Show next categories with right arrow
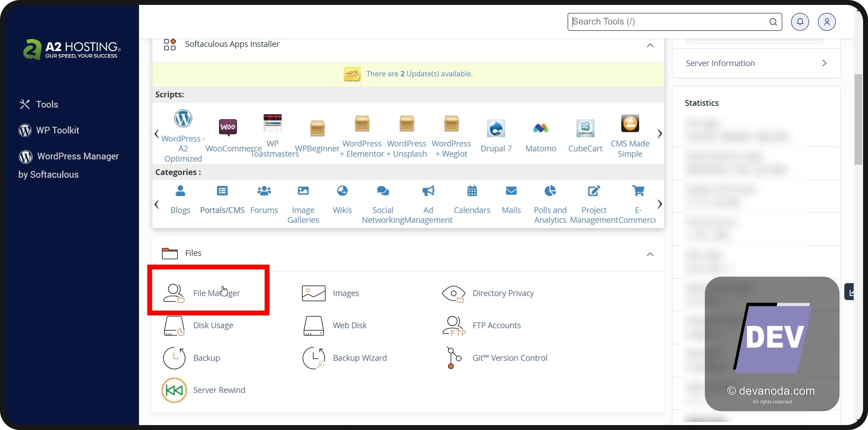The width and height of the screenshot is (868, 430). click(x=660, y=204)
